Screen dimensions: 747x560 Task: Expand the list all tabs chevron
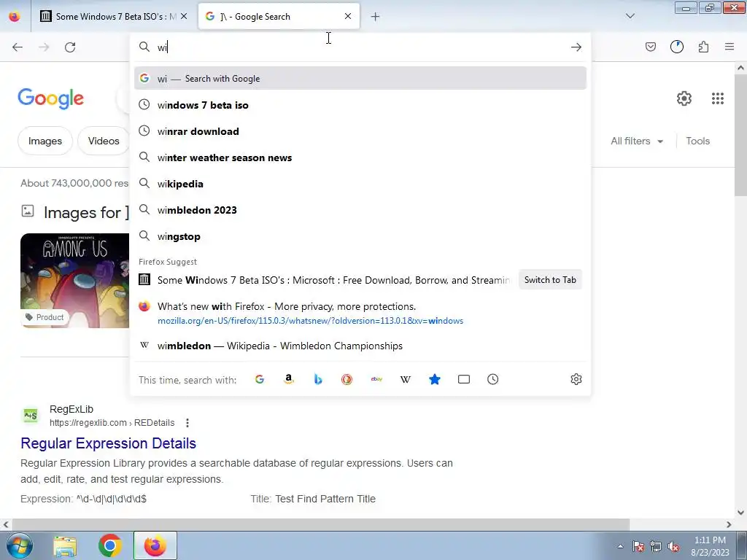pos(630,16)
